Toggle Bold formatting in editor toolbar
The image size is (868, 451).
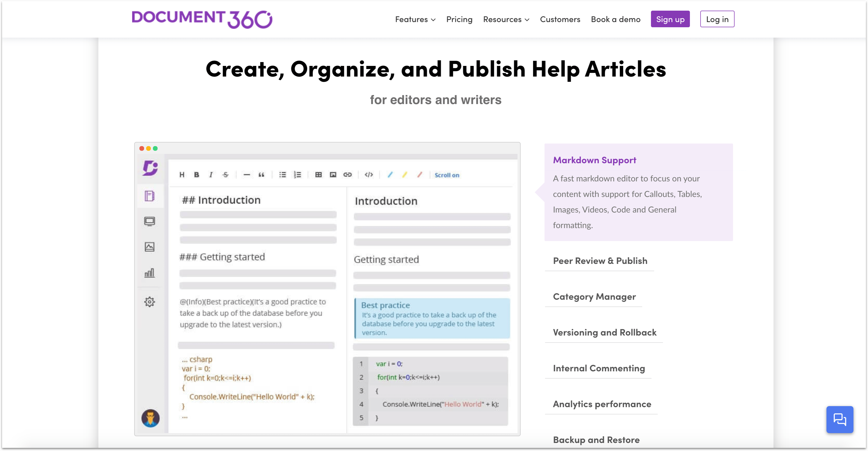coord(196,174)
